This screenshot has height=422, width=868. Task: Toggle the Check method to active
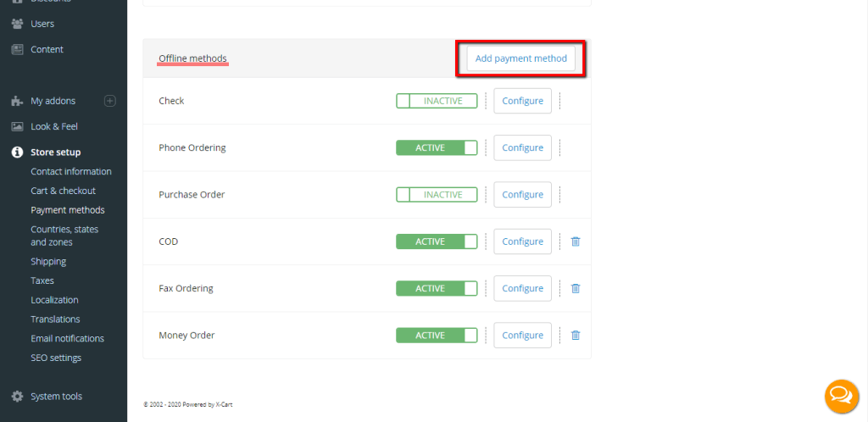point(437,101)
